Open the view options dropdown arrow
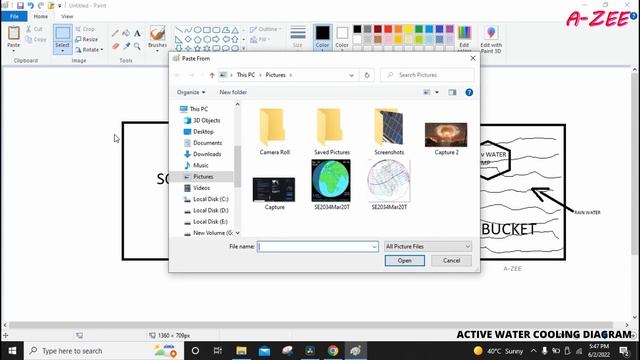This screenshot has width=640, height=360. (437, 92)
